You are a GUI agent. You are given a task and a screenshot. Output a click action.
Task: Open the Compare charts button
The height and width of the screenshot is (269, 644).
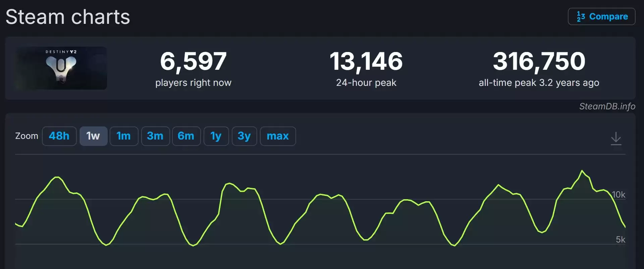click(x=601, y=16)
